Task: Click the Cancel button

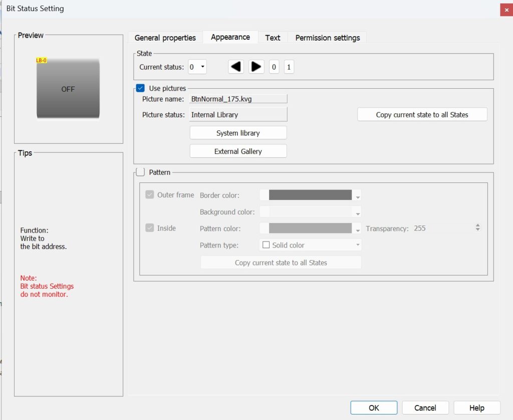Action: pyautogui.click(x=425, y=407)
